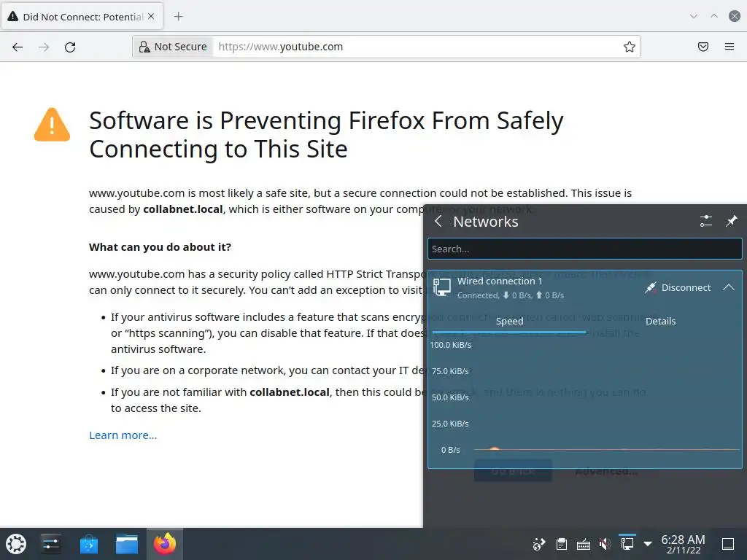Click the 'What can you do about it?' heading
The image size is (747, 560).
pyautogui.click(x=160, y=247)
